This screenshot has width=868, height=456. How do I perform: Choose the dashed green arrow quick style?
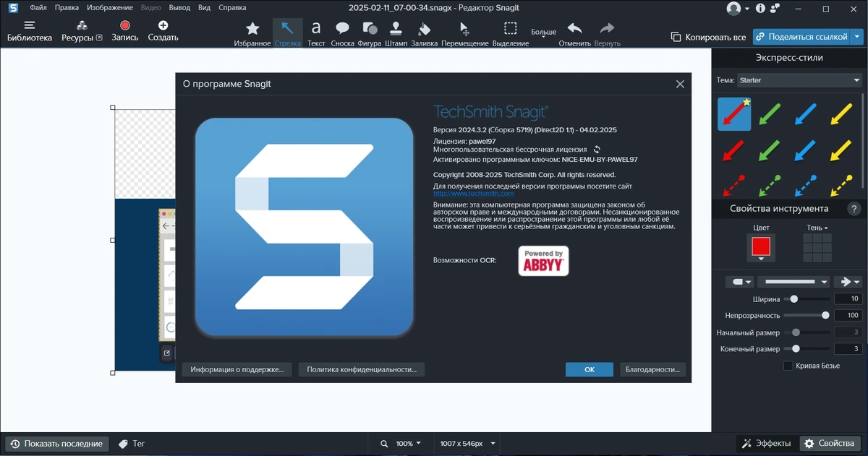pos(770,185)
